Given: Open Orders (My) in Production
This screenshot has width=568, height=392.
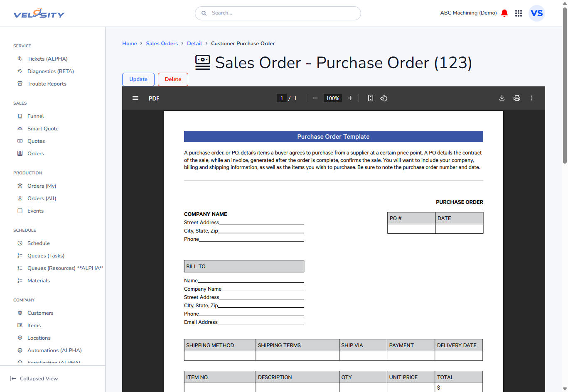Looking at the screenshot, I should (x=42, y=186).
